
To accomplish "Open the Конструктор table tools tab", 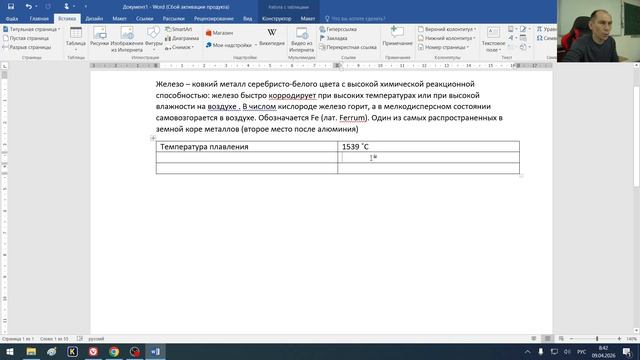I will (276, 19).
